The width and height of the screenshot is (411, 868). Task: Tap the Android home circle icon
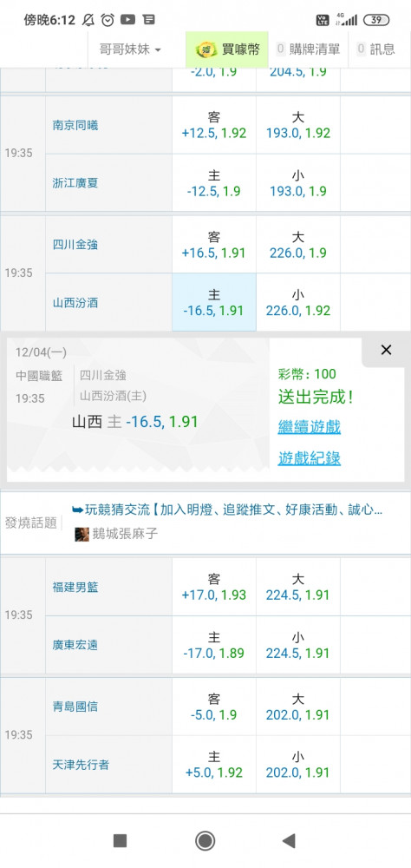[x=205, y=840]
